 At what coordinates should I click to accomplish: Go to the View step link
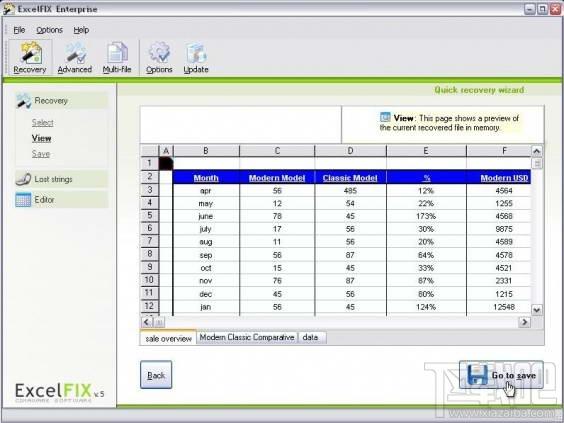pos(41,138)
